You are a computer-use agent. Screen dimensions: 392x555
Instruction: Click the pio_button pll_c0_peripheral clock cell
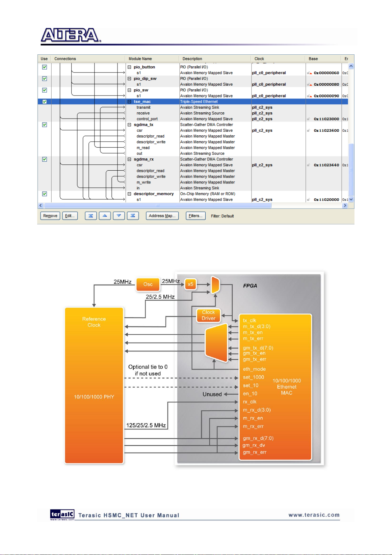(x=269, y=73)
